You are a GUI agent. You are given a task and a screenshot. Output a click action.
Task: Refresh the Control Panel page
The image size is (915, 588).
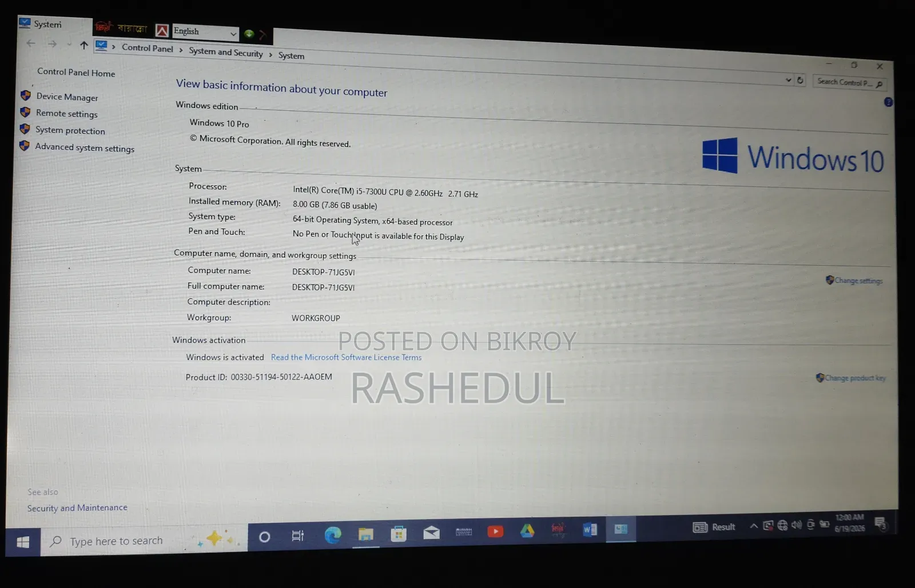point(800,81)
